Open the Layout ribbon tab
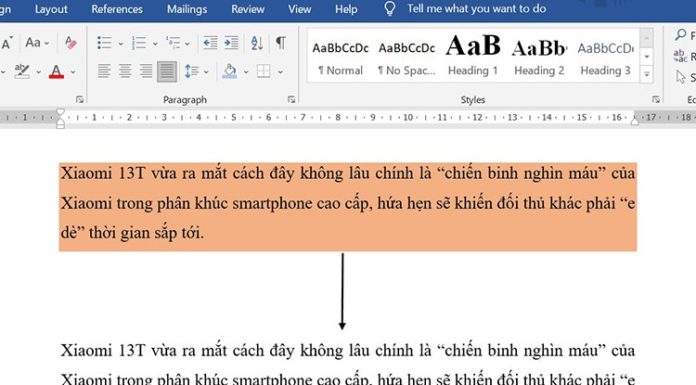Viewport: 696px width, 385px height. click(51, 9)
